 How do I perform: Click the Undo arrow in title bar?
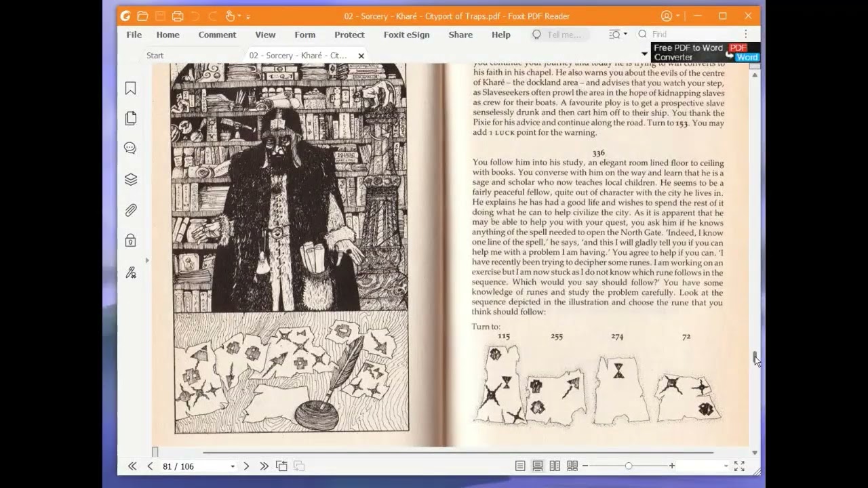click(x=195, y=16)
